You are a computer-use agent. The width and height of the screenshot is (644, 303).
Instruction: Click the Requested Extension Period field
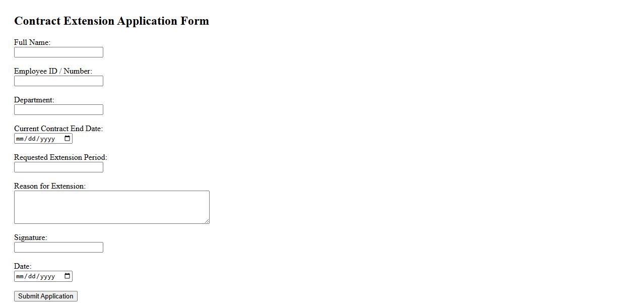coord(58,167)
